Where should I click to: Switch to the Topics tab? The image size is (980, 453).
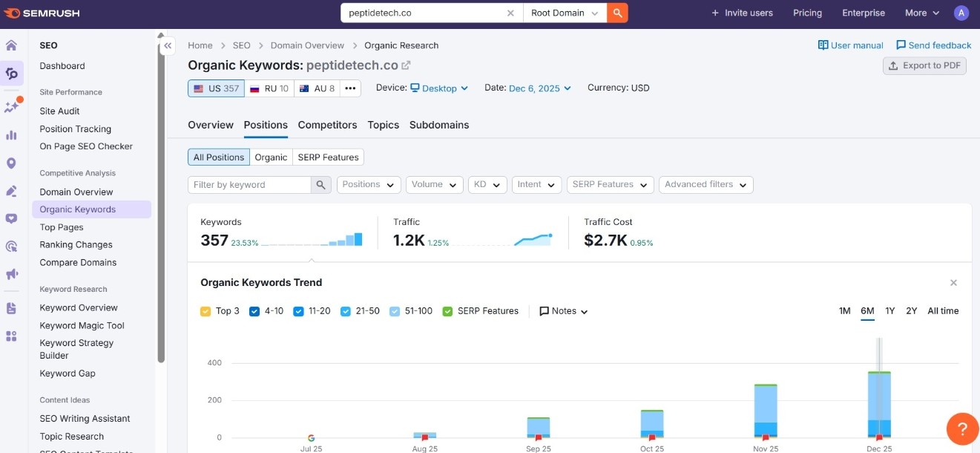click(384, 126)
